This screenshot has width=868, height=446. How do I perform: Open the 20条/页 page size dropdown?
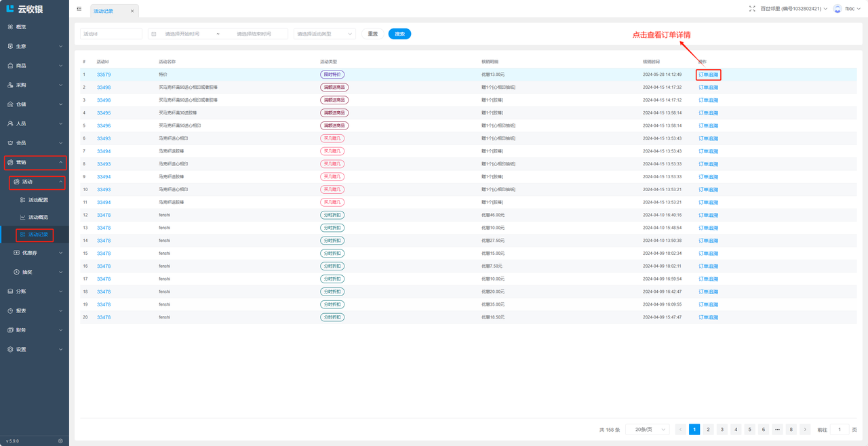click(x=648, y=430)
